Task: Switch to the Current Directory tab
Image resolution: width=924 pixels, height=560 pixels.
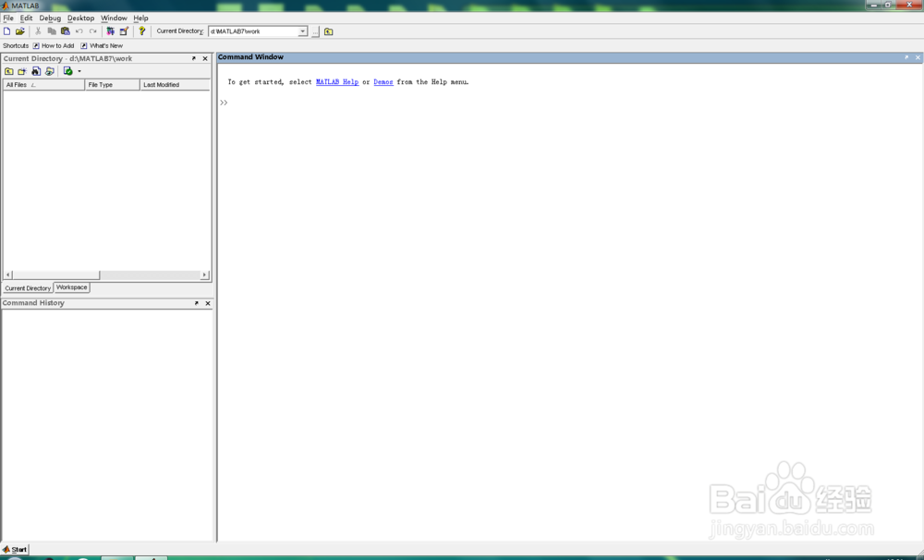Action: [x=28, y=288]
